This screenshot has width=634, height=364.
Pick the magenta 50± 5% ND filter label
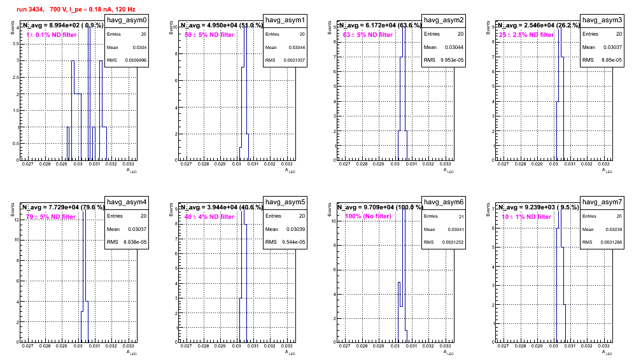pyautogui.click(x=209, y=35)
